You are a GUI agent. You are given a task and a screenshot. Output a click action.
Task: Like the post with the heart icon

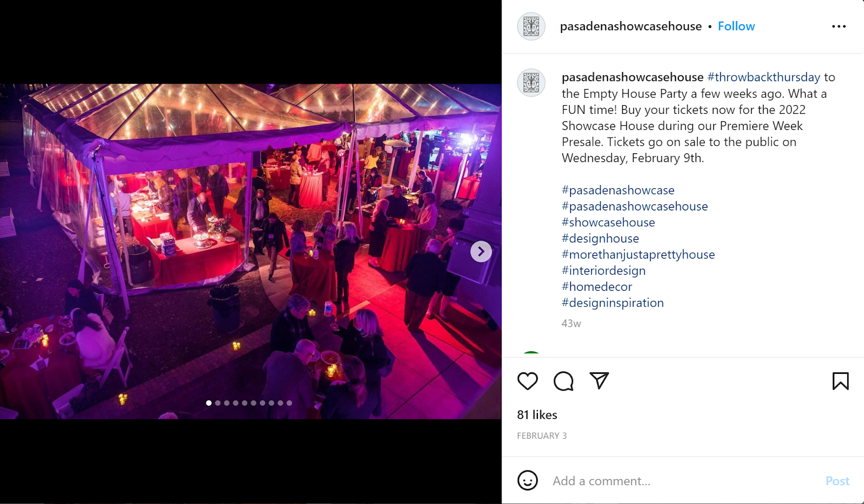pyautogui.click(x=528, y=381)
